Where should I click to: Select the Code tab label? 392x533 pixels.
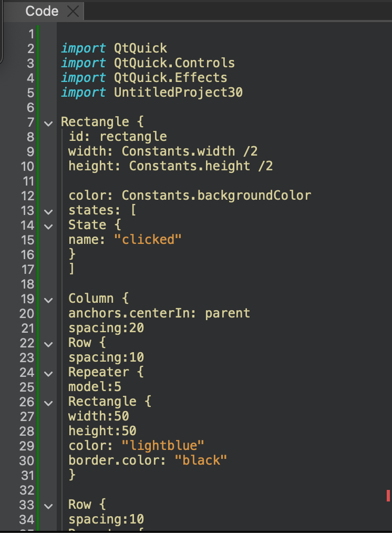pos(42,12)
